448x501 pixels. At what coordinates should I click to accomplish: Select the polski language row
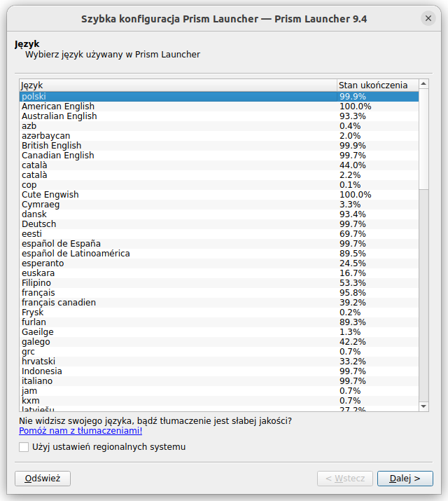coord(34,97)
